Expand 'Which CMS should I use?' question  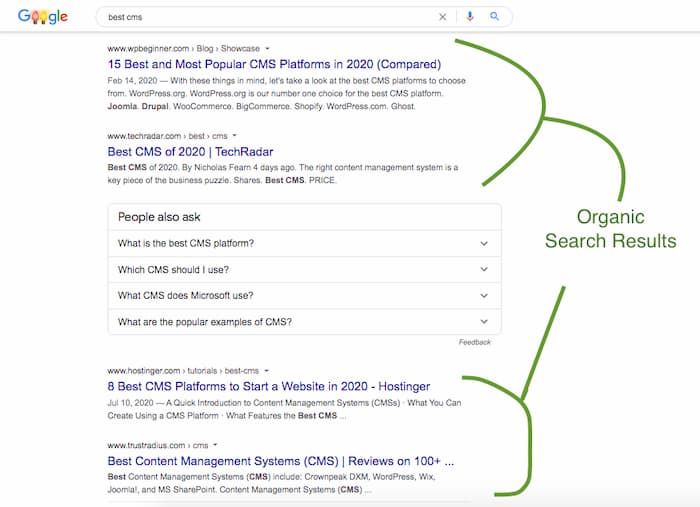click(304, 270)
